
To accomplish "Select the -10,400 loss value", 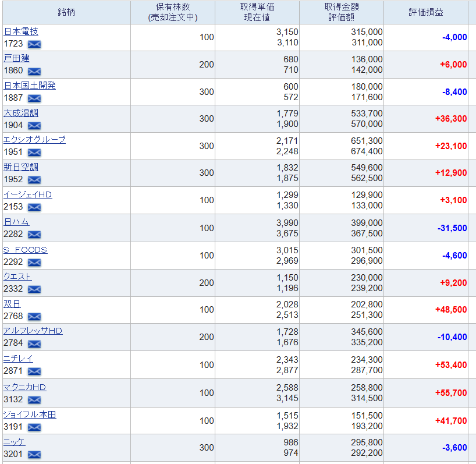I will (x=452, y=337).
